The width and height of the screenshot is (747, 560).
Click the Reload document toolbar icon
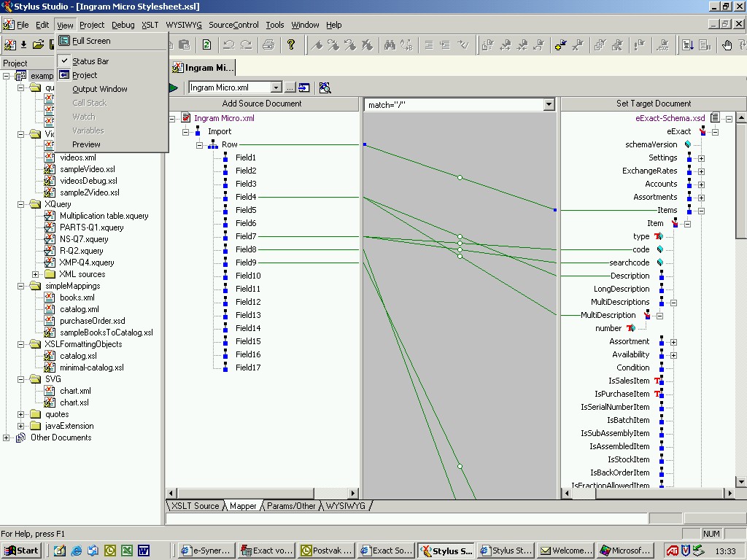tap(206, 44)
